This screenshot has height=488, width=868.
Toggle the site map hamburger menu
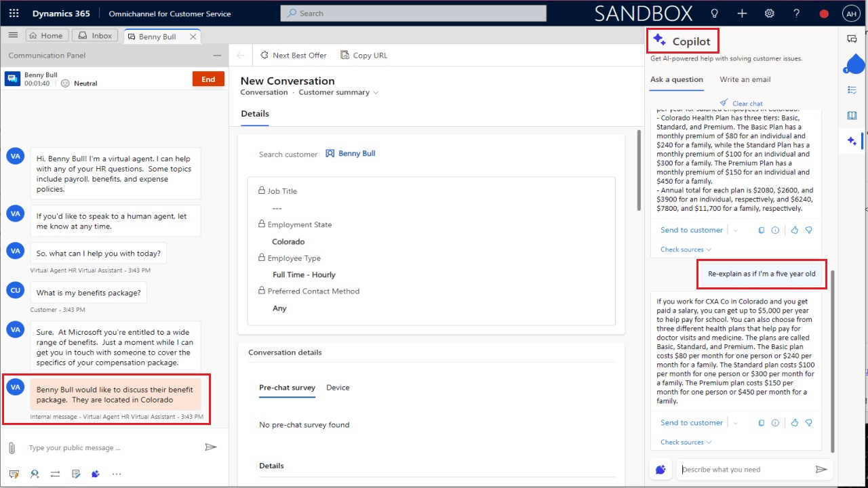(13, 35)
